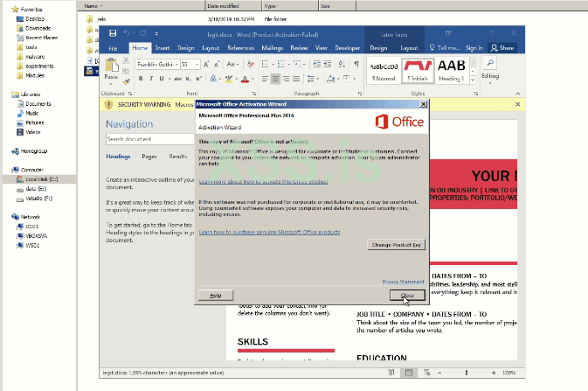The height and width of the screenshot is (391, 588).
Task: Open the Change Case Aa dropdown
Action: tap(232, 65)
